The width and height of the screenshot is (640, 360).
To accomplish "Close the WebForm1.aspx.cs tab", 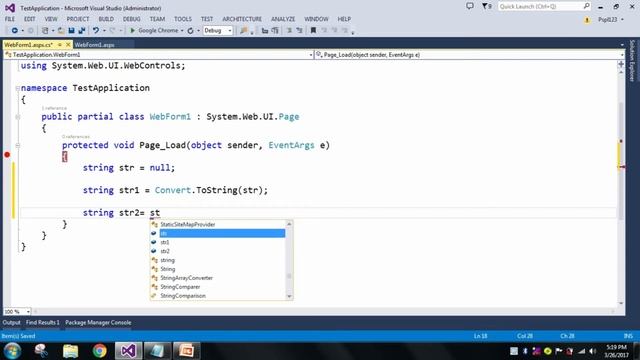I will [68, 44].
